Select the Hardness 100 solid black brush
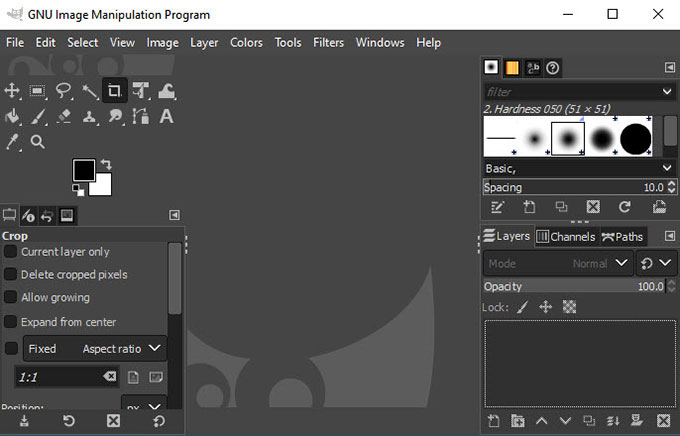Viewport: 680px width, 436px height. [635, 139]
